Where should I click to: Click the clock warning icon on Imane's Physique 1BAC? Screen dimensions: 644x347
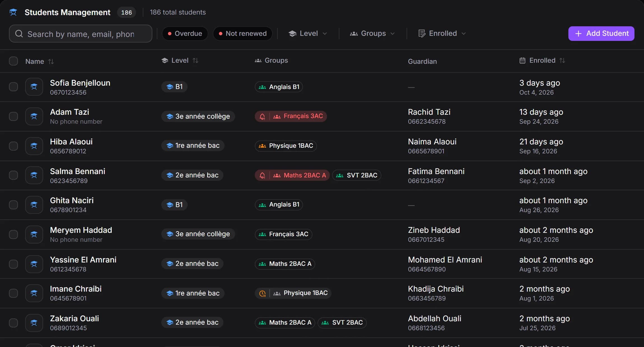(262, 293)
